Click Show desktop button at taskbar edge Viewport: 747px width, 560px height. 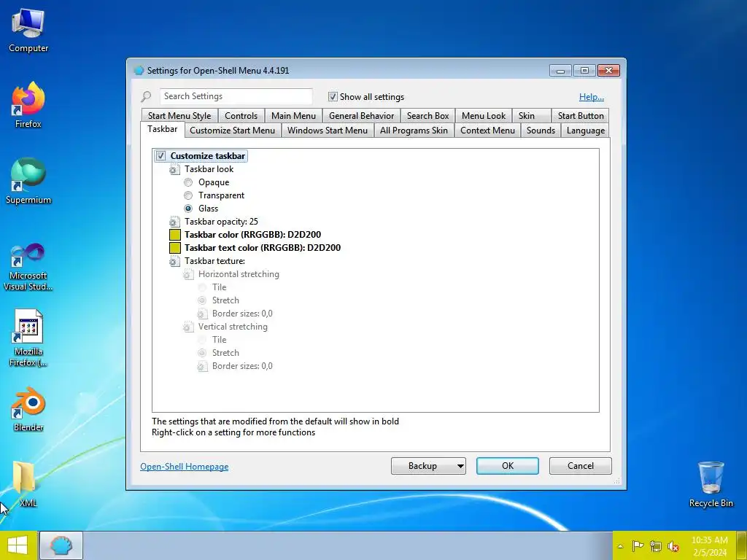click(x=742, y=545)
